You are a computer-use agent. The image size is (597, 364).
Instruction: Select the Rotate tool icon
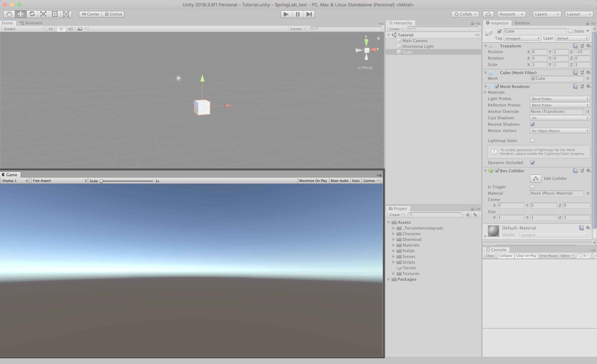[x=32, y=14]
